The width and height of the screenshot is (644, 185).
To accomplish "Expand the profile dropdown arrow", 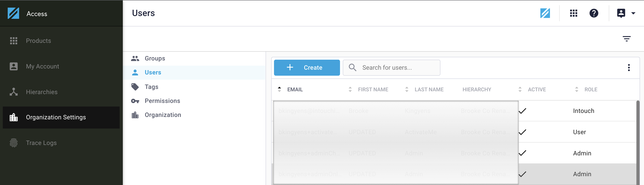I will click(633, 13).
